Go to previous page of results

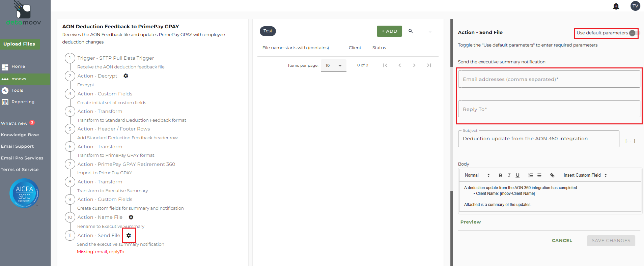pyautogui.click(x=400, y=65)
